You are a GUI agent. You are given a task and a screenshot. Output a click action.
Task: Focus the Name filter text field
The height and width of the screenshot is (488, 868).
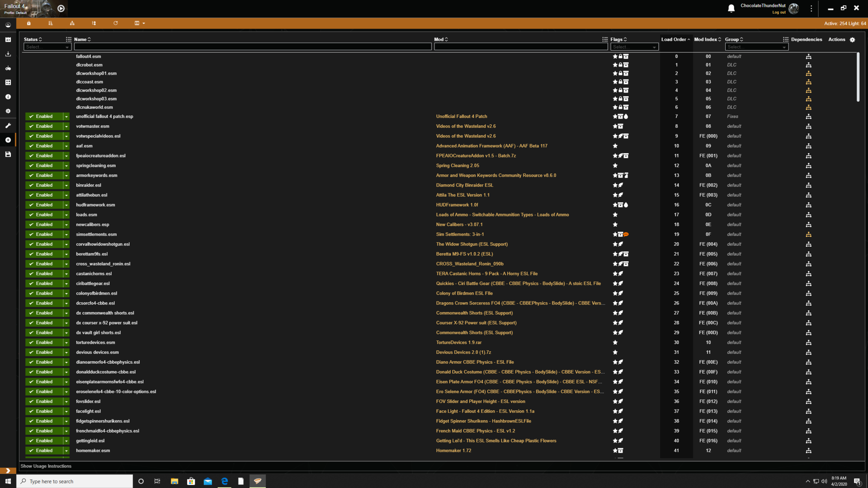pyautogui.click(x=253, y=47)
